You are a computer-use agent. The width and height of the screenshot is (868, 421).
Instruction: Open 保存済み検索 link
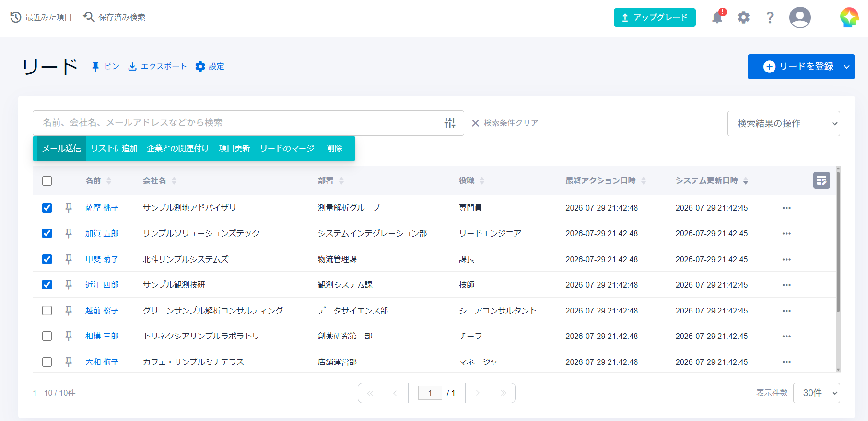coord(114,17)
